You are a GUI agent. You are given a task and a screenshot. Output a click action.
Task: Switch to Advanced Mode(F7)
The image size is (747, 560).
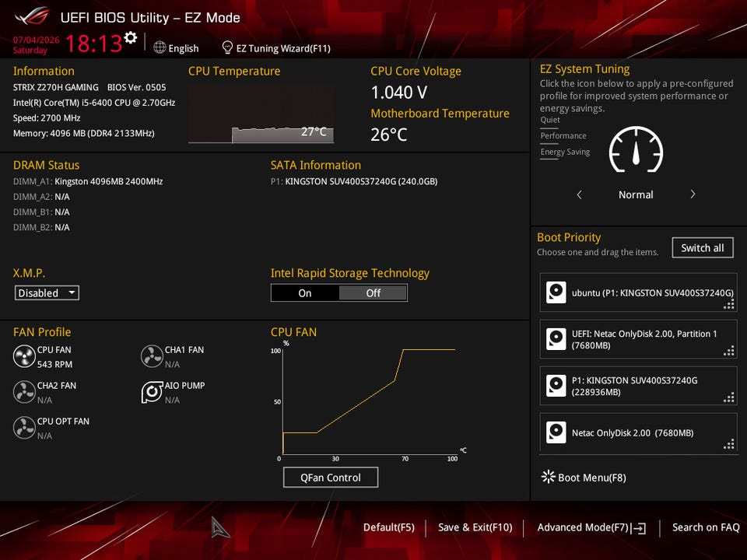tap(591, 527)
